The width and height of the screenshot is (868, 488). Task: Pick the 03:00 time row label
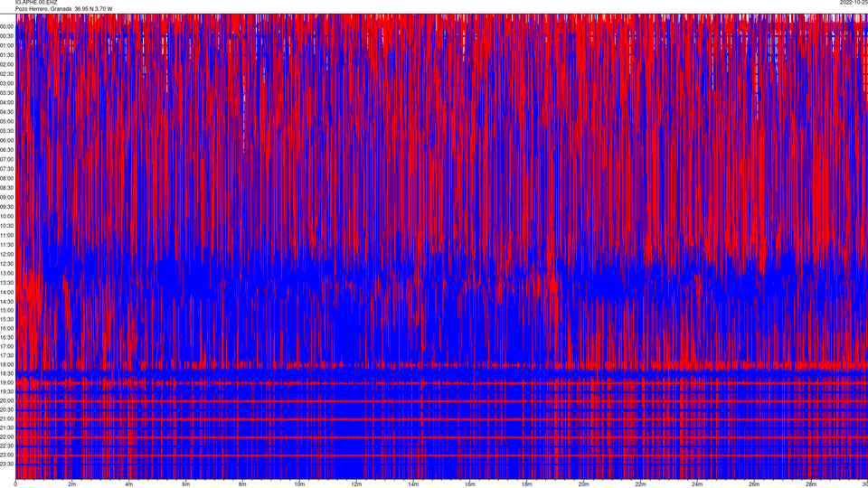click(6, 83)
